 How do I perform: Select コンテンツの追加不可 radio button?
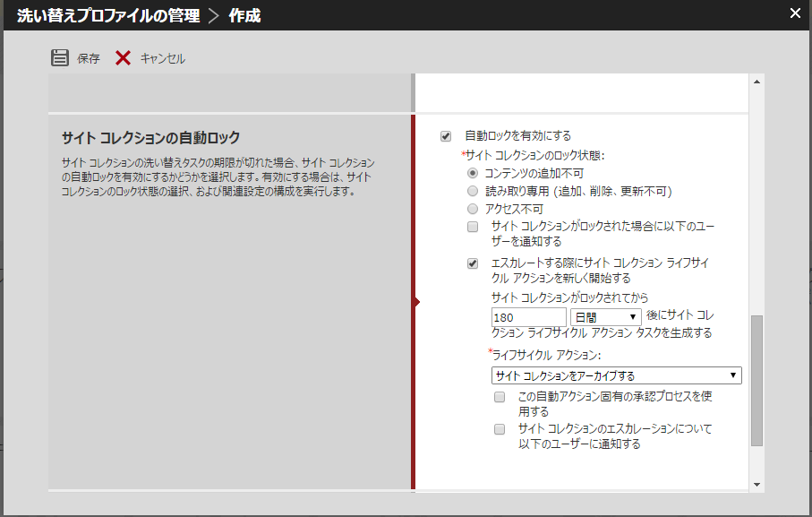click(473, 173)
